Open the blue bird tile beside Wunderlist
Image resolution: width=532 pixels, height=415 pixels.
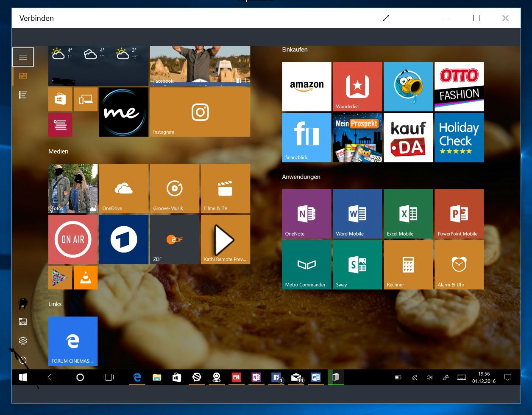point(408,87)
